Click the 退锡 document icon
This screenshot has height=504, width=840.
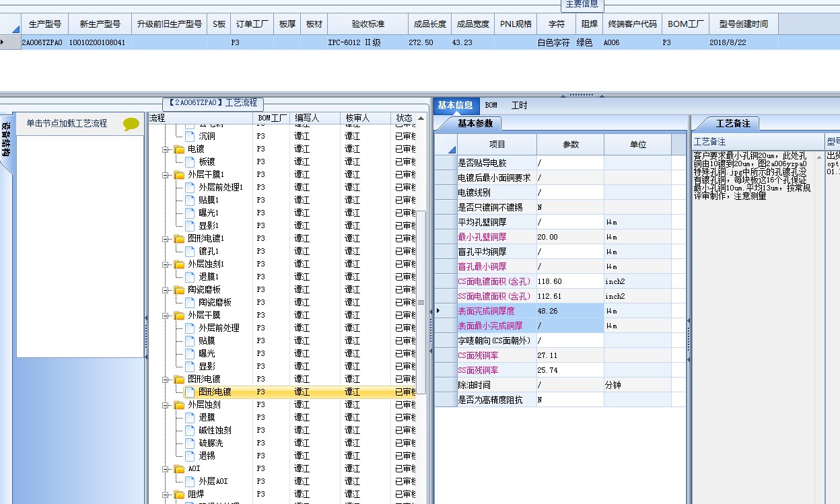(x=190, y=456)
